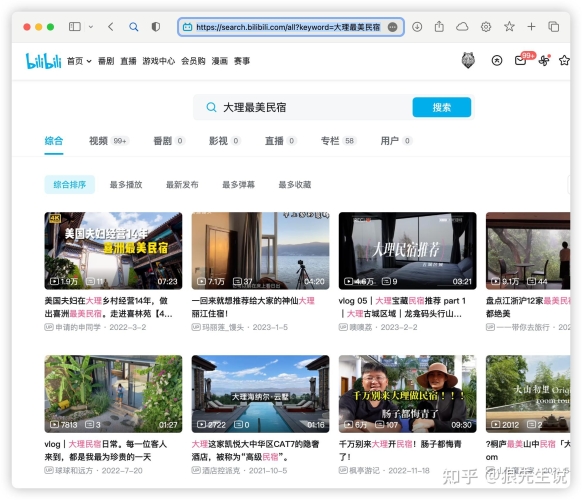This screenshot has height=500, width=582.
Task: Open messages icon with 99+ badge
Action: coord(520,61)
